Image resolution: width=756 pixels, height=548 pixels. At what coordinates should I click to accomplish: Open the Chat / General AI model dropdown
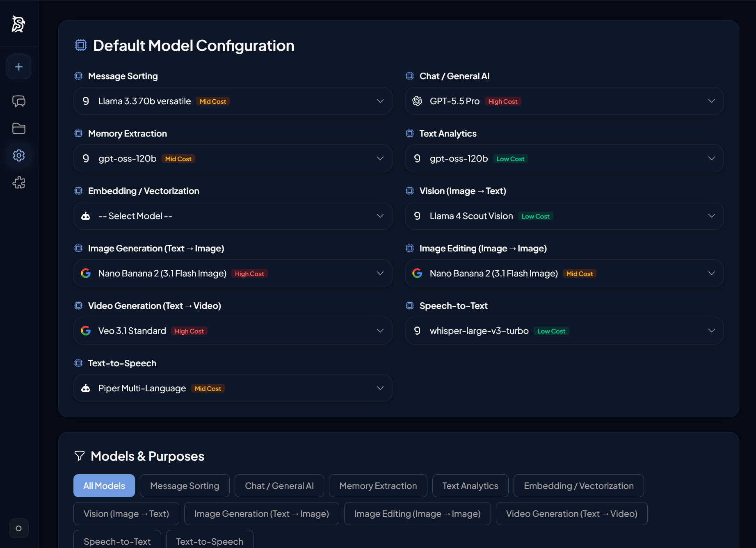click(x=564, y=101)
